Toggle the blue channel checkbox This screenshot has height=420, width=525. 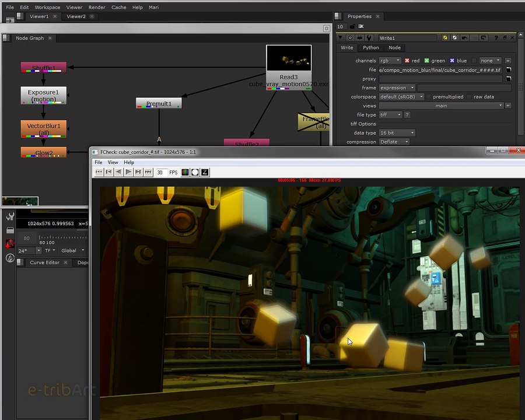coord(452,61)
